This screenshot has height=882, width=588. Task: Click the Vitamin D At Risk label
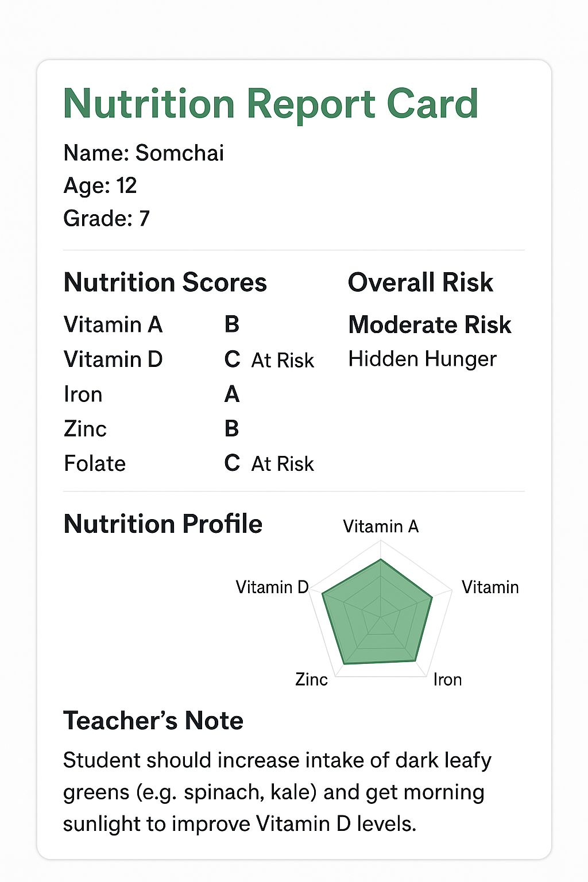tap(283, 360)
